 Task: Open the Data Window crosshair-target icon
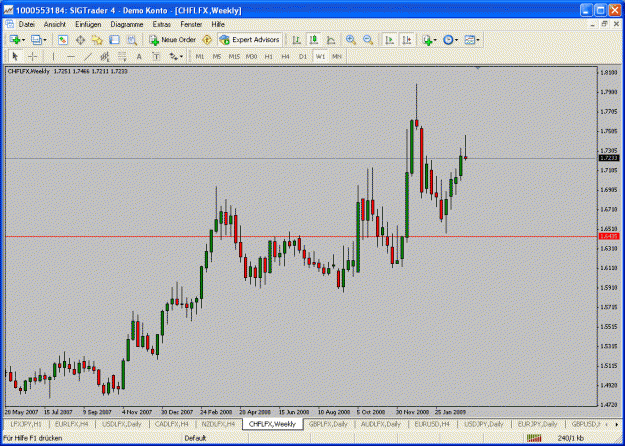(x=80, y=40)
